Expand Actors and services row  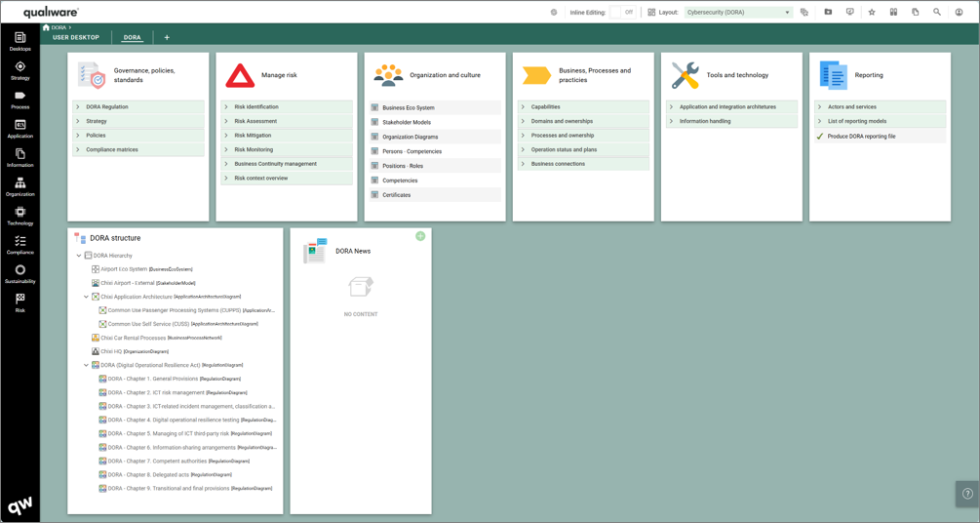[x=880, y=107]
